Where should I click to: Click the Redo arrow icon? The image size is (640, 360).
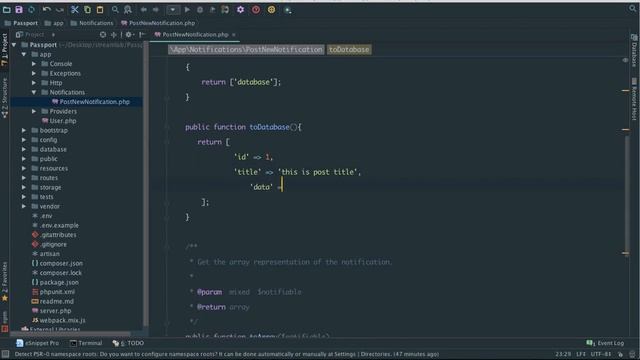click(60, 9)
